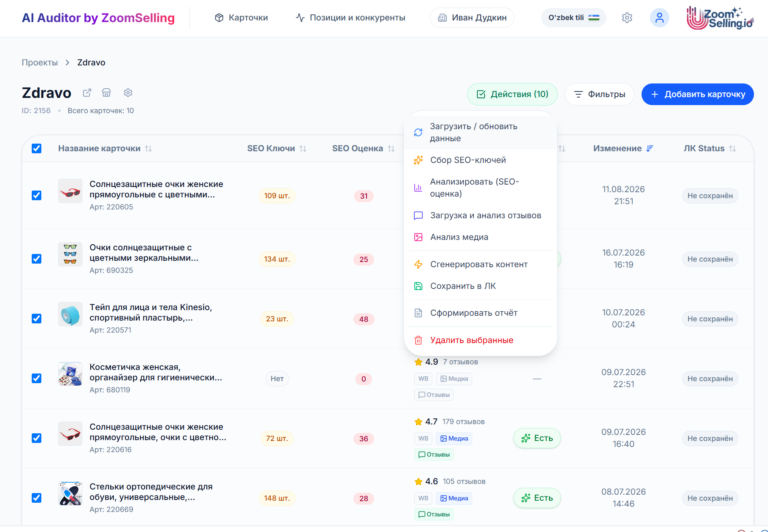Click the 148 шт. SEO keys badge

277,498
